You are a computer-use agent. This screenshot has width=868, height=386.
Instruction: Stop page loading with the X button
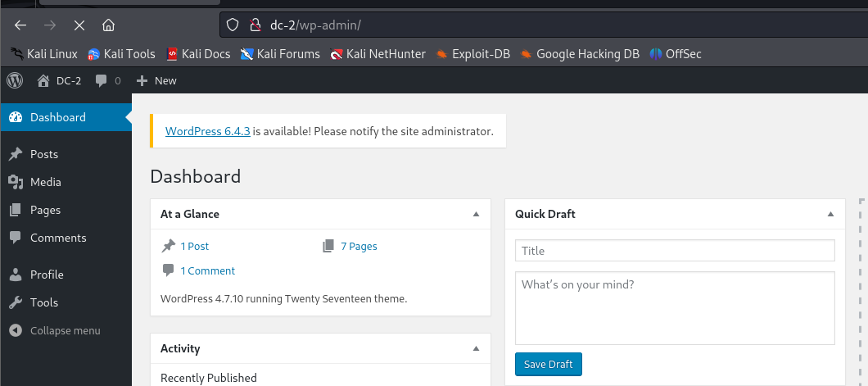point(79,25)
